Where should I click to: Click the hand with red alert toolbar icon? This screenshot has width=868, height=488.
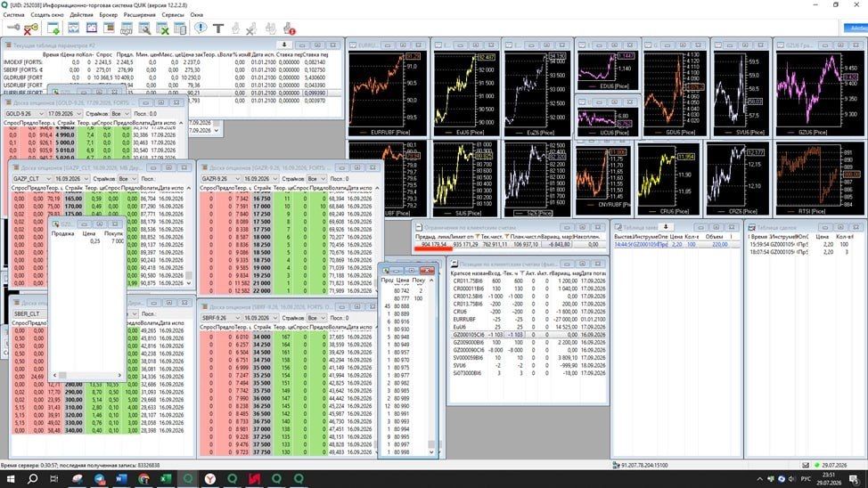tap(289, 28)
